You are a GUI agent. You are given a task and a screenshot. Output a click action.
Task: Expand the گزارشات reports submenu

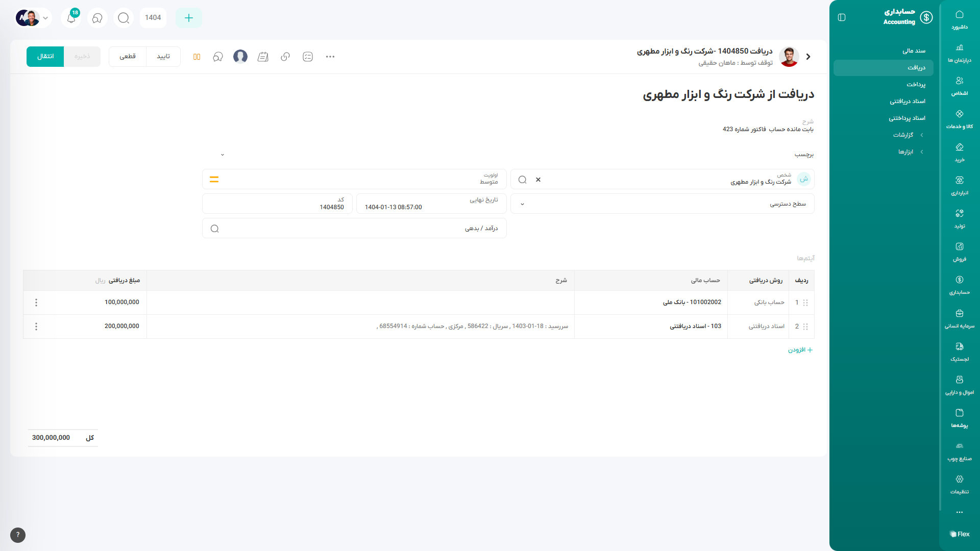coord(908,135)
